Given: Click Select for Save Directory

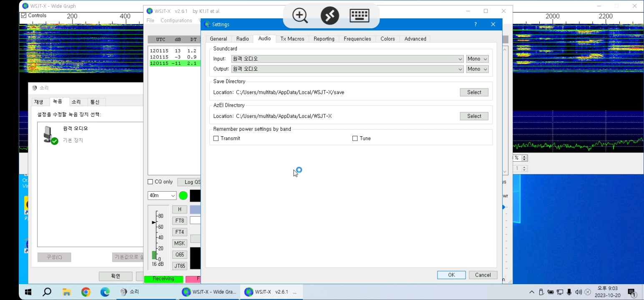Looking at the screenshot, I should (474, 92).
